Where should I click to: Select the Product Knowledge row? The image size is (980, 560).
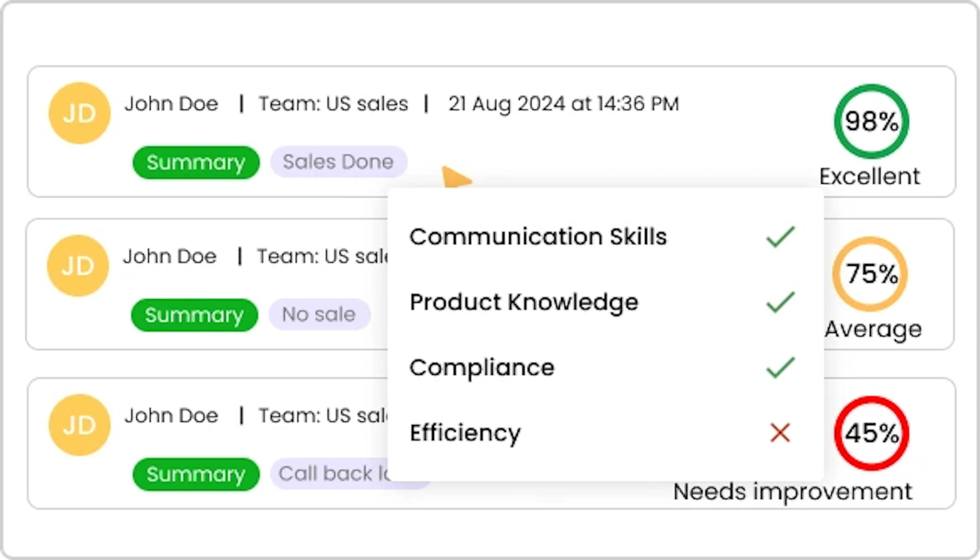click(x=602, y=302)
